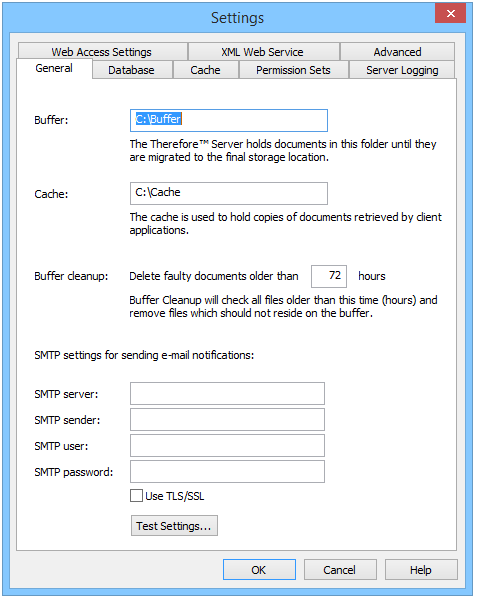Click the SMTP user field

[x=227, y=445]
